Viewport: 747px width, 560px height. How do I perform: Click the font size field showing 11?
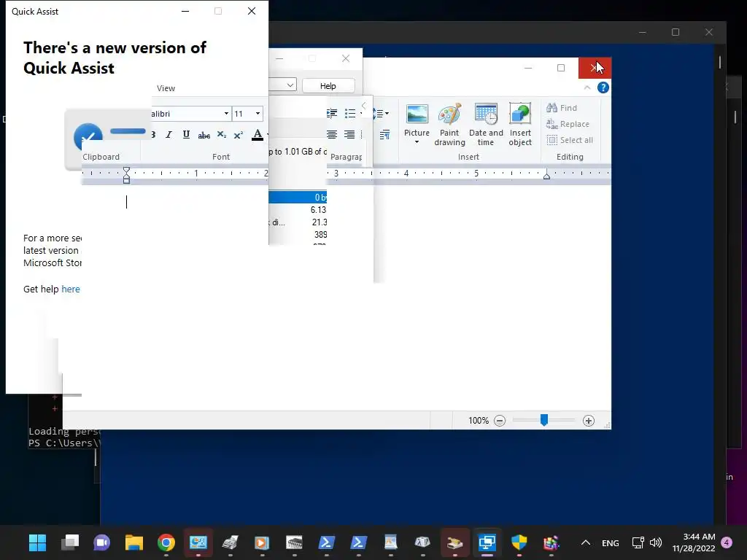tap(243, 113)
